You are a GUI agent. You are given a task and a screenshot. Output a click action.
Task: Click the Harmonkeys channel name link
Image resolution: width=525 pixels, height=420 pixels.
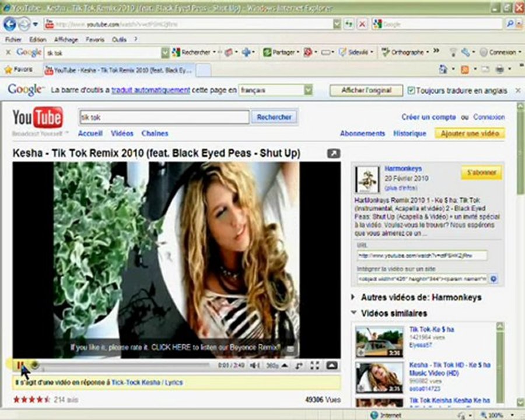tap(403, 169)
